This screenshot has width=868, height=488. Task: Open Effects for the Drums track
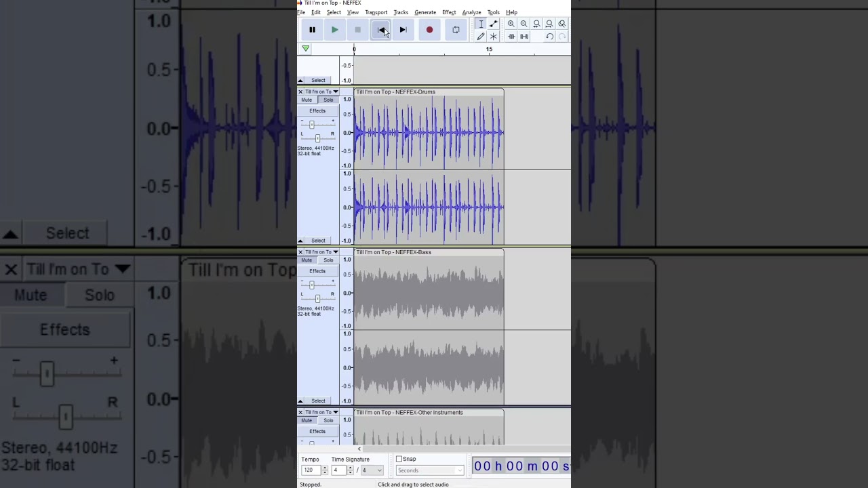coord(317,110)
